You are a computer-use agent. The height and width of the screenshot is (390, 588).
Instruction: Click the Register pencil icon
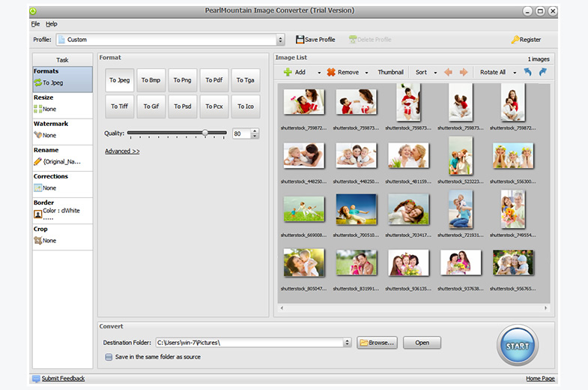(x=515, y=40)
